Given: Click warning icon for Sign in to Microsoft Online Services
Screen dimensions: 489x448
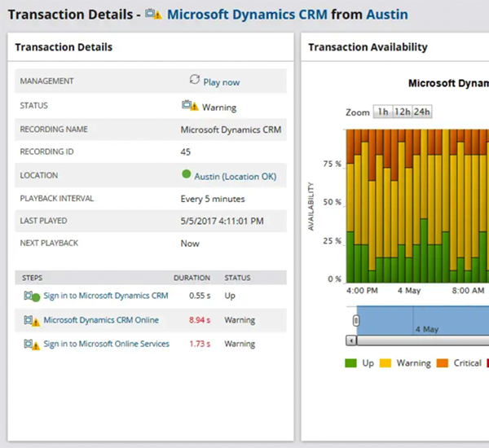Looking at the screenshot, I should pos(32,345).
